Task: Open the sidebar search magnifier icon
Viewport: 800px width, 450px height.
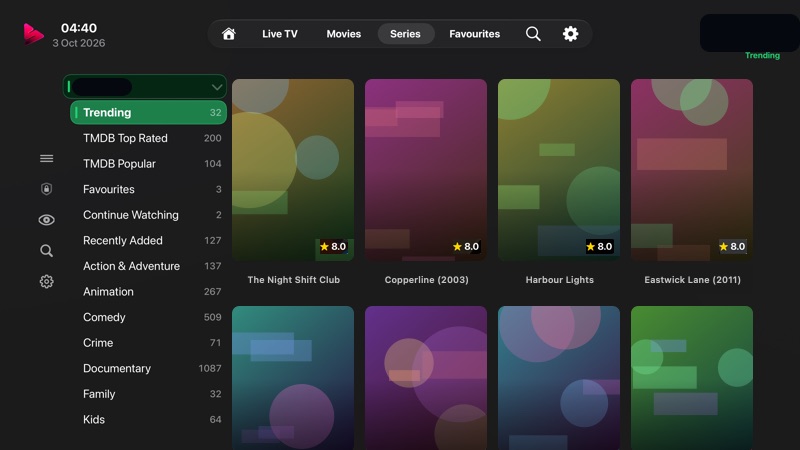Action: pos(46,251)
